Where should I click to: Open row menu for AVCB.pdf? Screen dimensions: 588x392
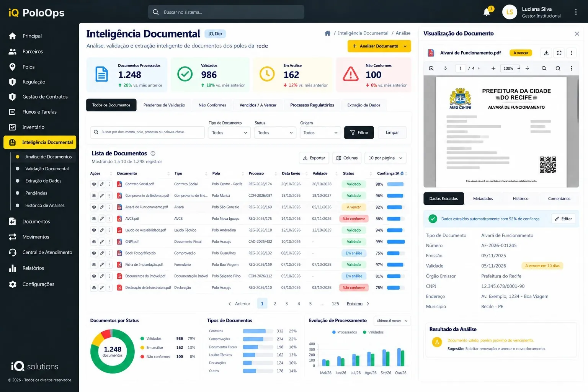click(x=109, y=219)
